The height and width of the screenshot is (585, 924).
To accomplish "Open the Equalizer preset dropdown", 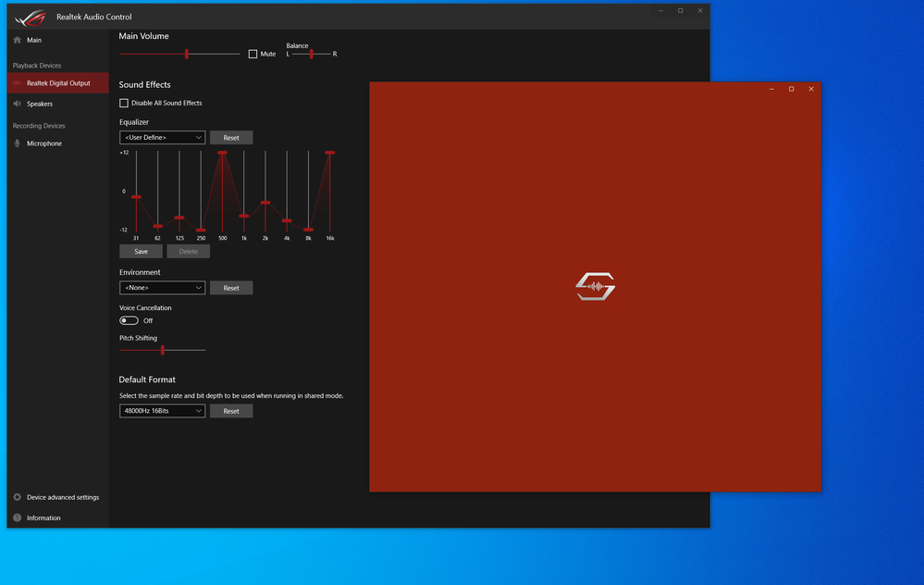I will tap(162, 137).
